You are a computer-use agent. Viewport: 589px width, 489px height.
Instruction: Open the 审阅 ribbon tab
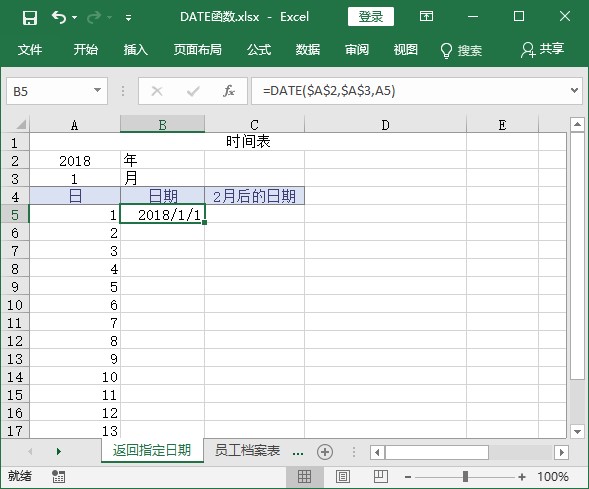357,50
